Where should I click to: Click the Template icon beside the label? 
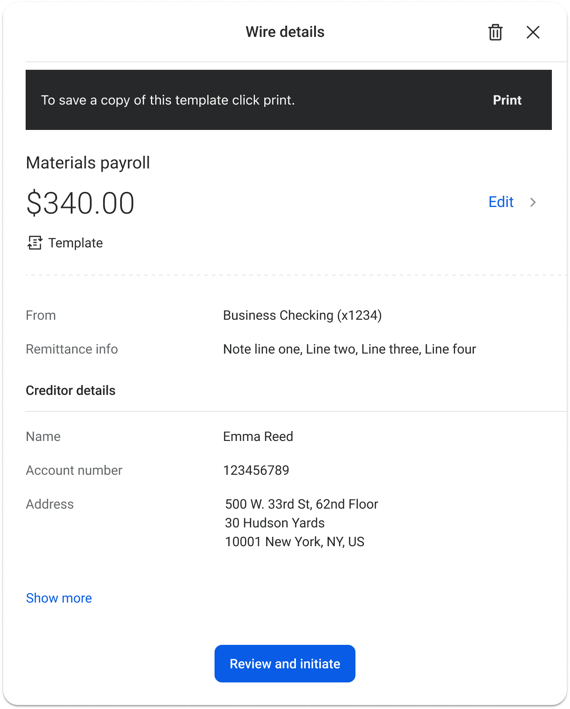(34, 243)
